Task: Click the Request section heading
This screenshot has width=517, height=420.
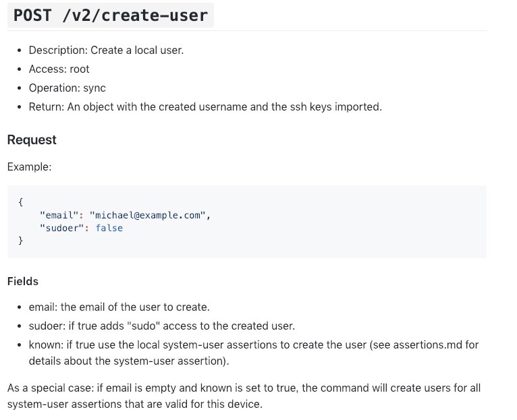Action: coord(32,140)
